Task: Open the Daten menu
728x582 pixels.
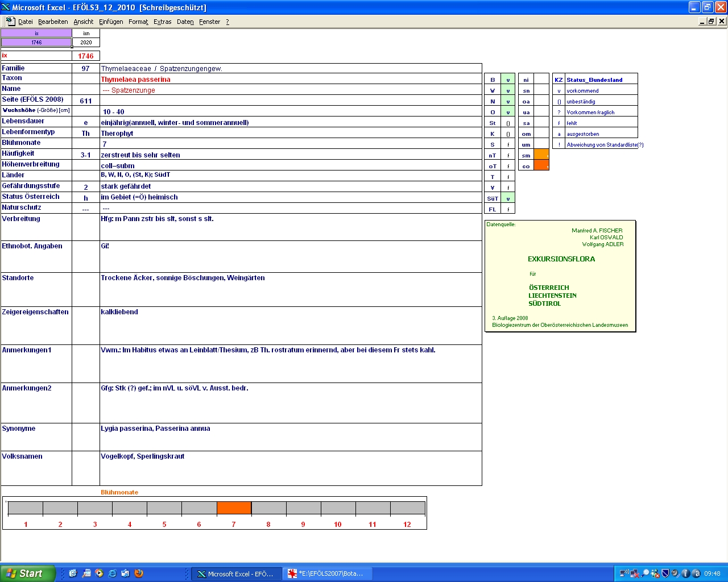Action: [x=185, y=22]
